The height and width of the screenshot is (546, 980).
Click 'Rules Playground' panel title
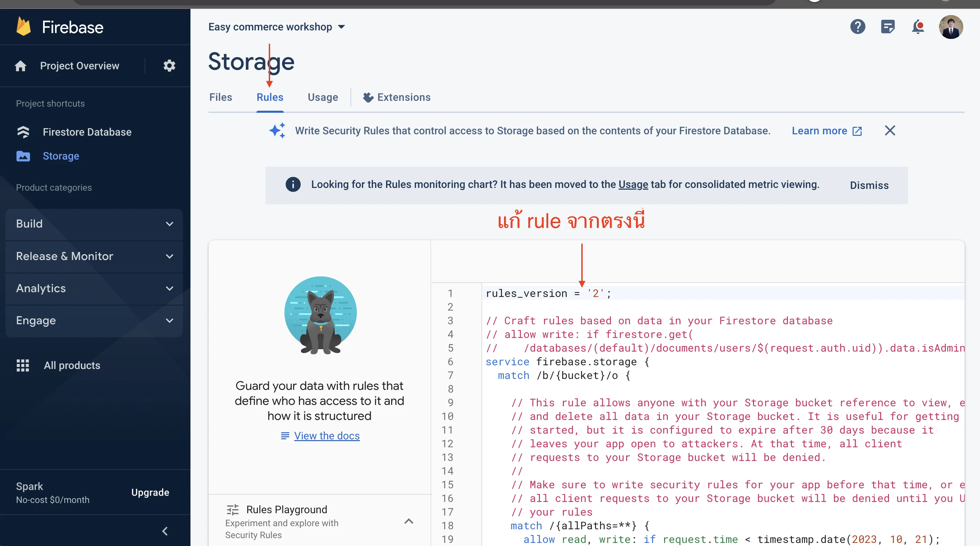(x=287, y=509)
